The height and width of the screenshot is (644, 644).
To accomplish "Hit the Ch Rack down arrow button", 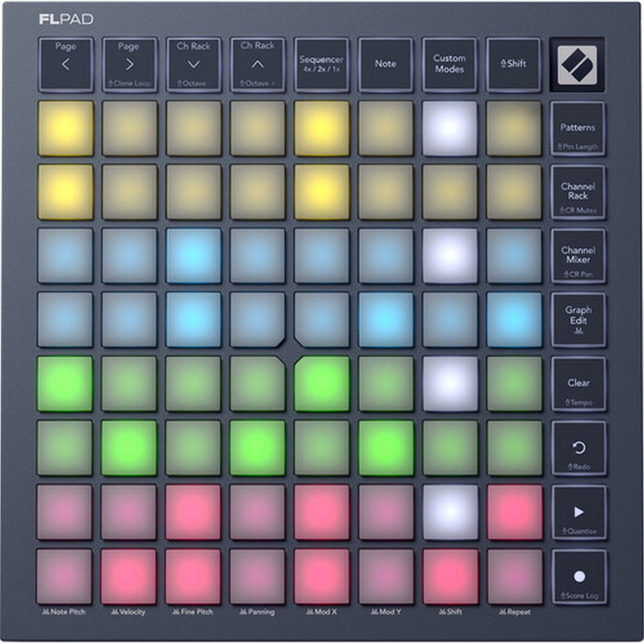I will (x=193, y=64).
